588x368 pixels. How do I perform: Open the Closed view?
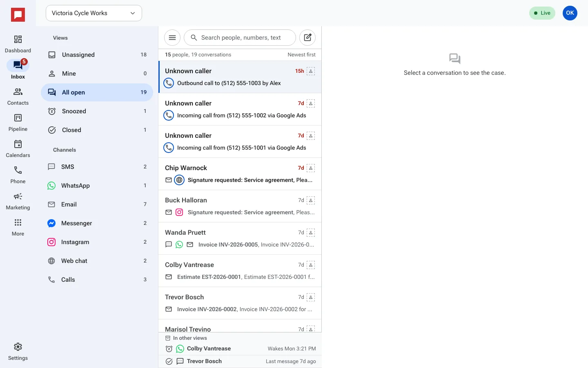pyautogui.click(x=97, y=130)
